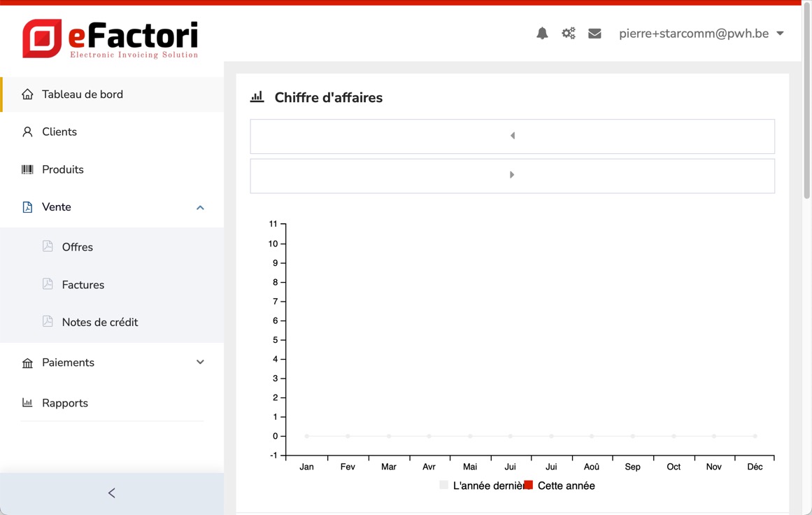Collapse the sidebar with the bottom chevron
The image size is (812, 515).
tap(112, 493)
